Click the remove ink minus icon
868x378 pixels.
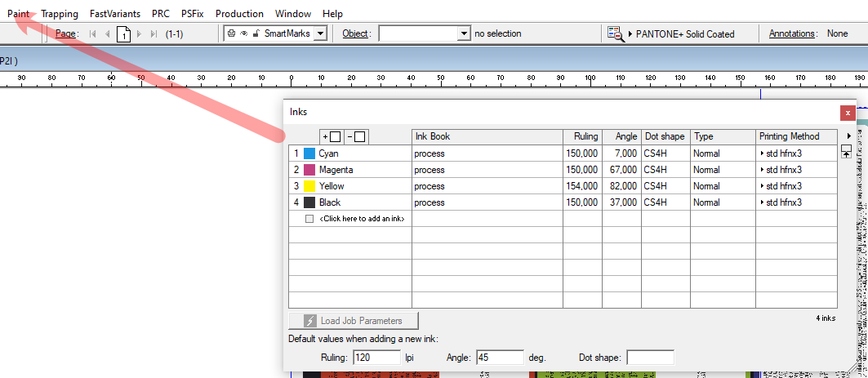click(x=357, y=136)
